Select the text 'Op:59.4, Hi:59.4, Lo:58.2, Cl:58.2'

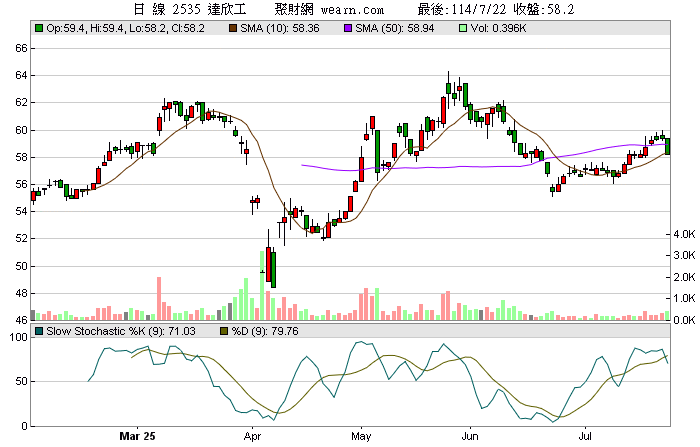125,29
